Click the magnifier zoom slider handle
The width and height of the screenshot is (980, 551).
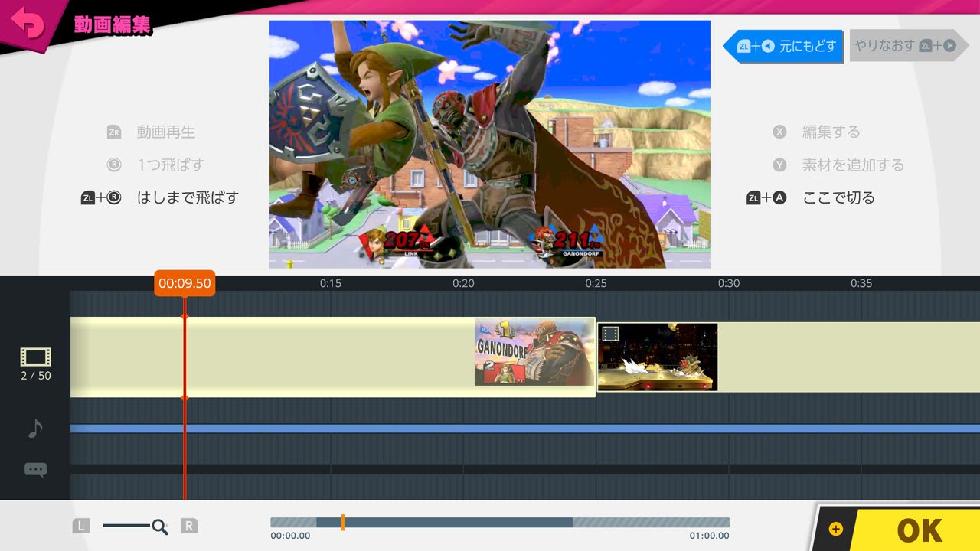pos(159,527)
